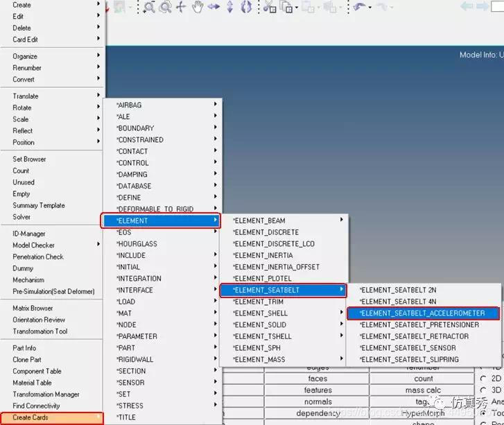Expand the *ELEMENT_SHELL submenu arrow
This screenshot has height=425, width=504.
pos(341,312)
